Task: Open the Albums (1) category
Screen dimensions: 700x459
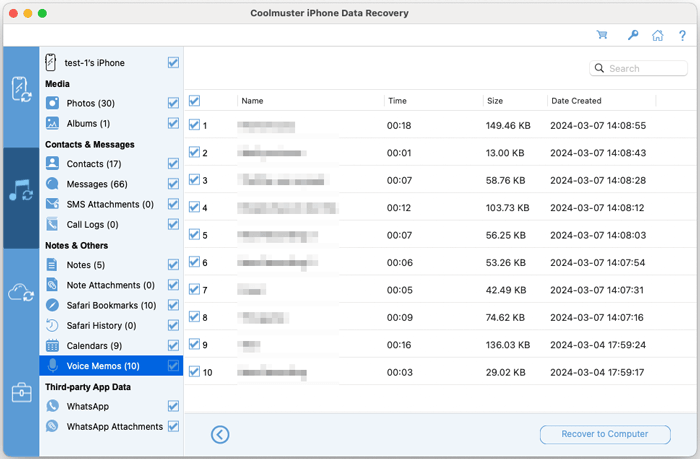Action: 88,123
